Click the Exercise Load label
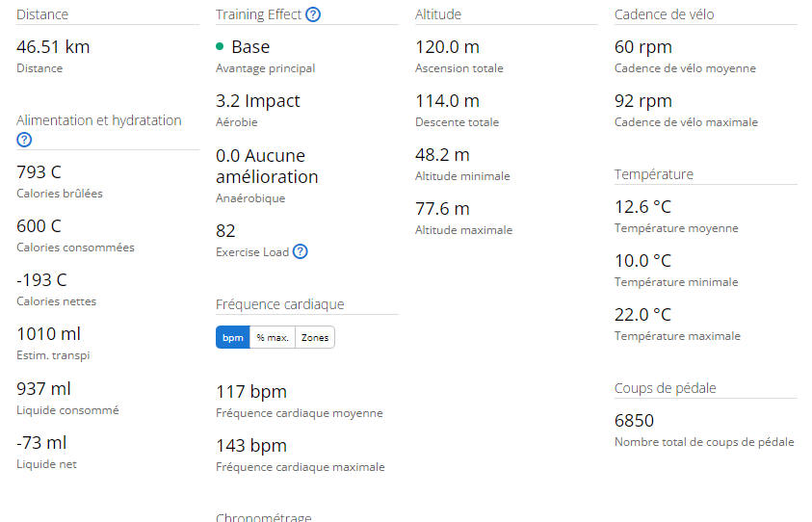The image size is (812, 522). coord(252,252)
